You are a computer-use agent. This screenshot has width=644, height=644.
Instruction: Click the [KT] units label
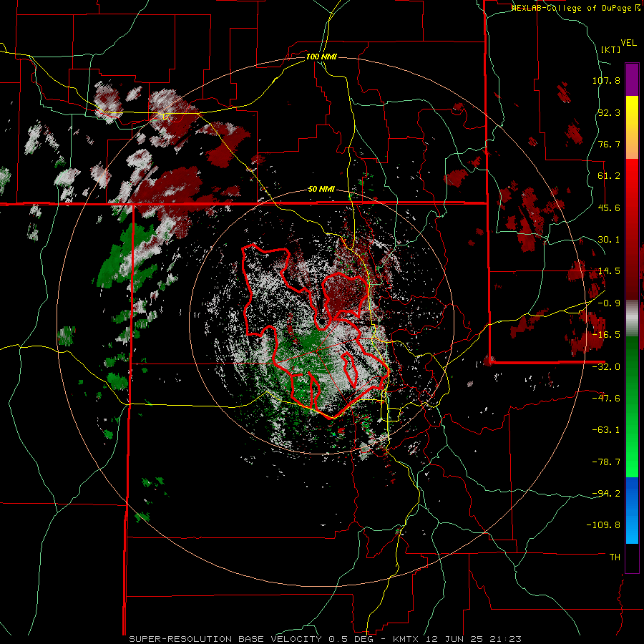(x=610, y=49)
